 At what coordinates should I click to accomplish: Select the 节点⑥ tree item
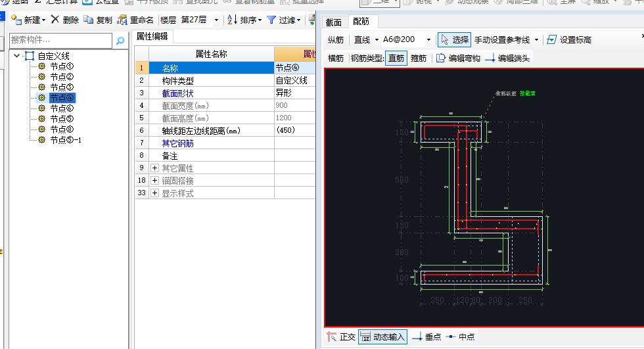[62, 108]
